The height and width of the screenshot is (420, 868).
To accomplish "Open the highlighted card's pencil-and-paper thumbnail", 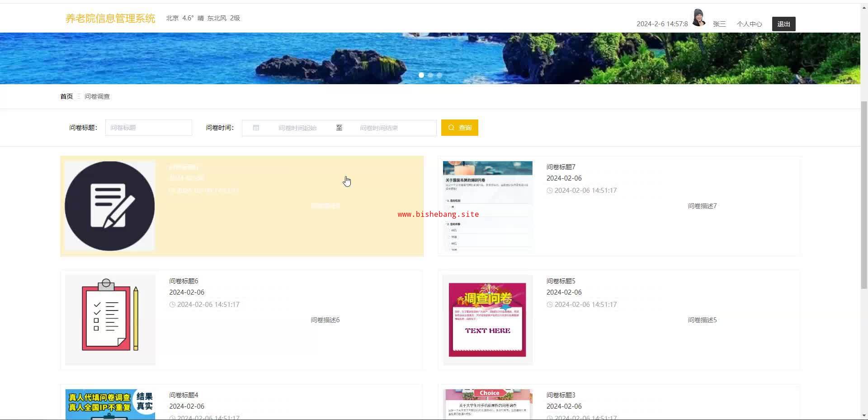I will tap(110, 206).
